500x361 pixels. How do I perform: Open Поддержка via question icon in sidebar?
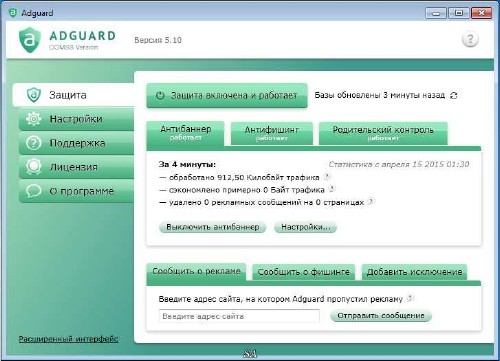coord(34,143)
